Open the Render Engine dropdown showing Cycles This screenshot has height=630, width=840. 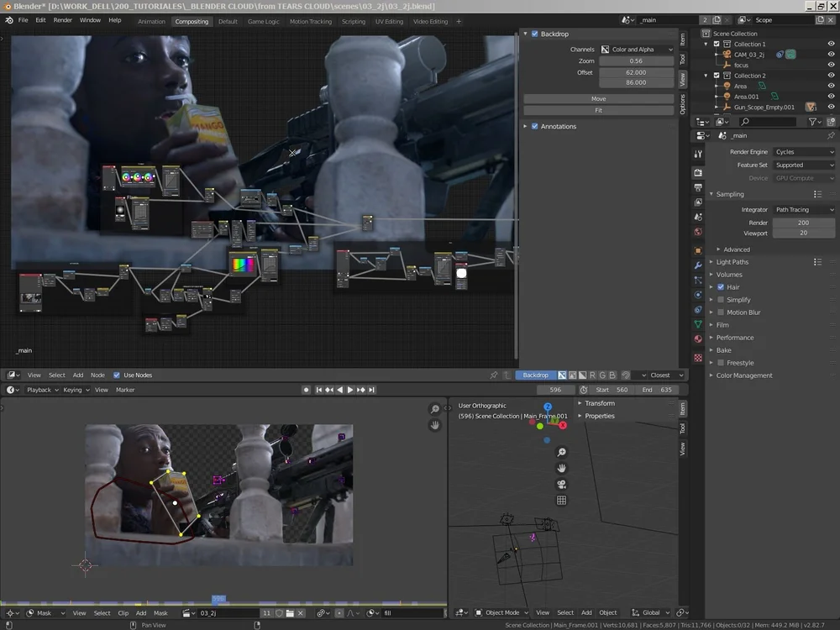click(804, 152)
